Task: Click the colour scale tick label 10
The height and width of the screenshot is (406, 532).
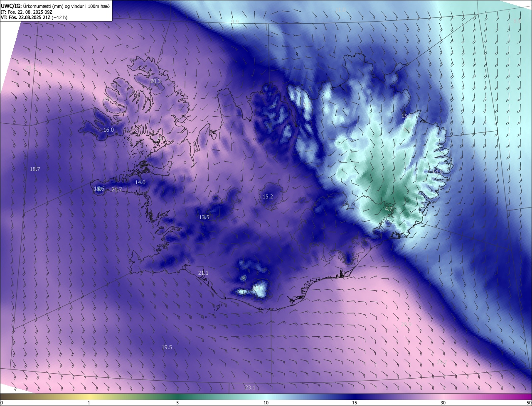Action: [x=266, y=403]
